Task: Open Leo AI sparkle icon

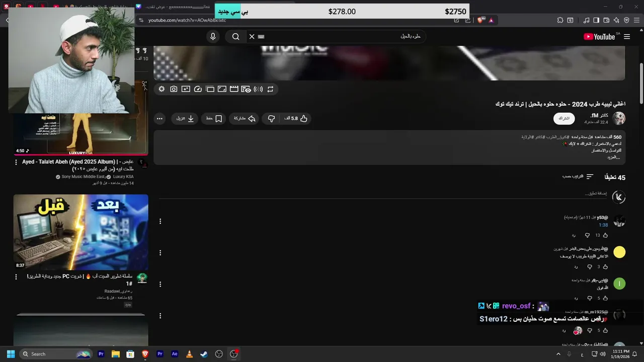Action: click(616, 20)
